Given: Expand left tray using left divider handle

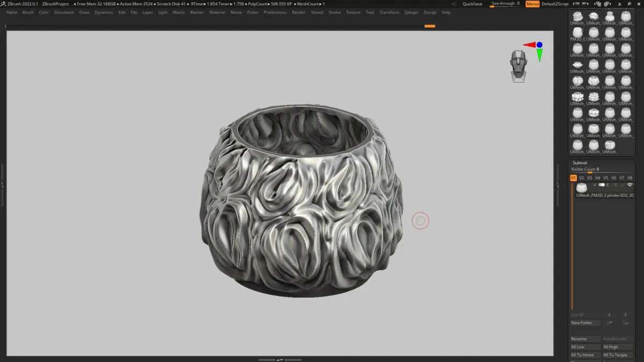Looking at the screenshot, I should (2, 184).
